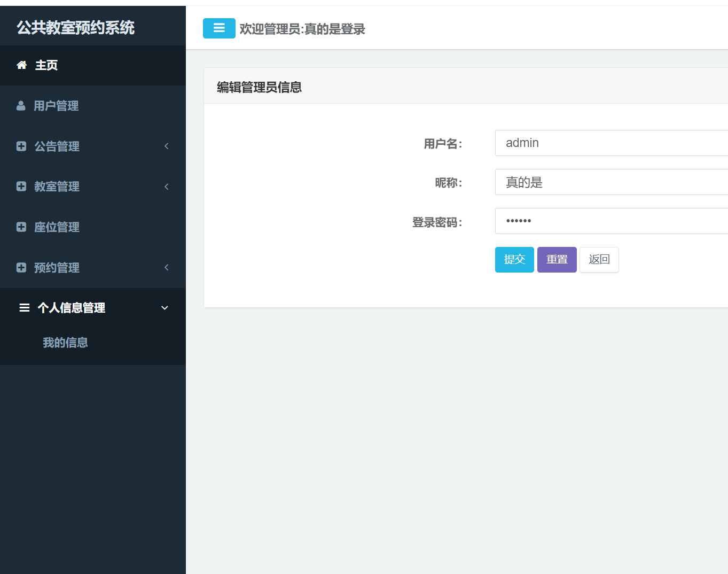The width and height of the screenshot is (728, 574).
Task: Click the plus icon beside 公告管理
Action: coord(21,146)
